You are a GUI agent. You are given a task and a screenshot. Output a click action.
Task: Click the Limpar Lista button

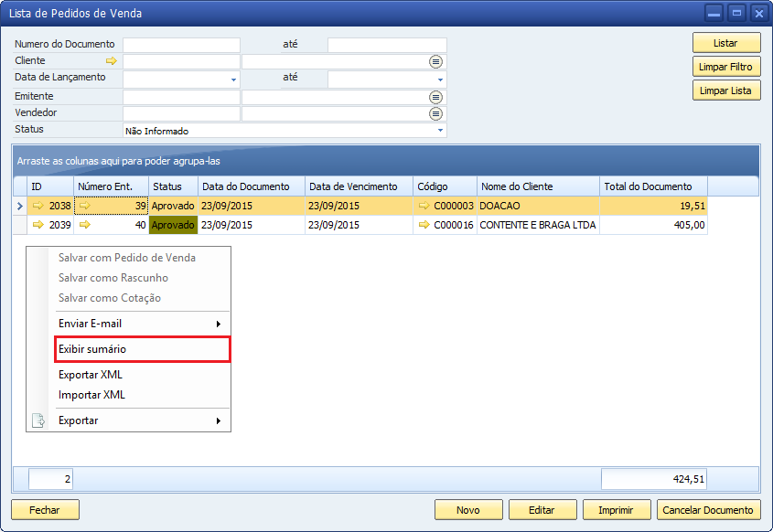tap(726, 90)
